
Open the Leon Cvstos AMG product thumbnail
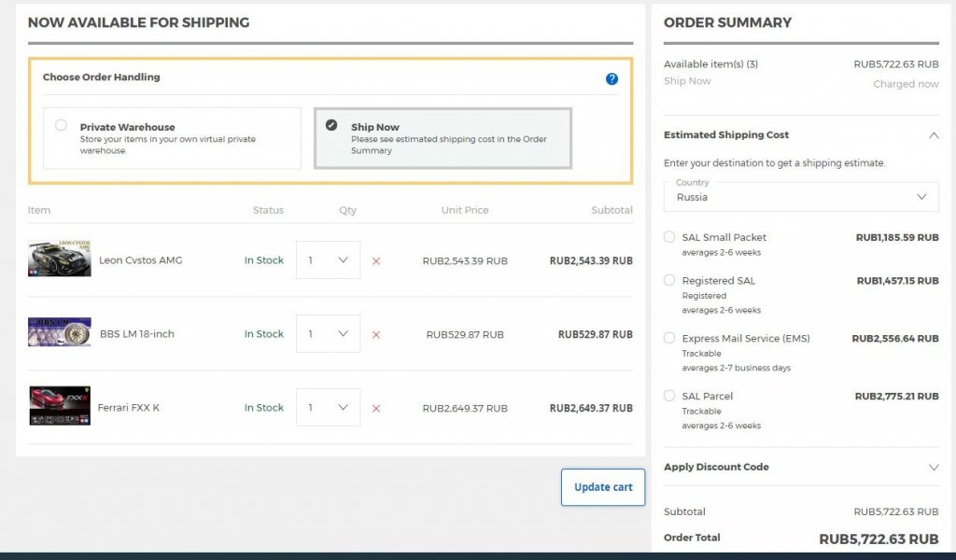click(x=60, y=259)
